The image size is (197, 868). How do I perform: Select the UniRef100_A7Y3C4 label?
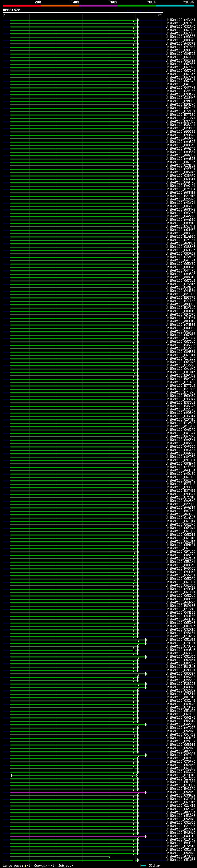click(180, 189)
